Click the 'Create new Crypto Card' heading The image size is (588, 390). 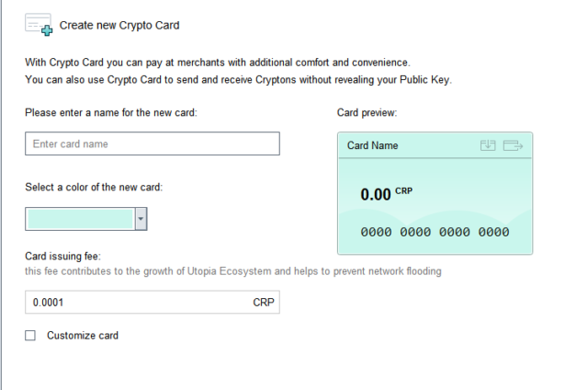[x=119, y=26]
